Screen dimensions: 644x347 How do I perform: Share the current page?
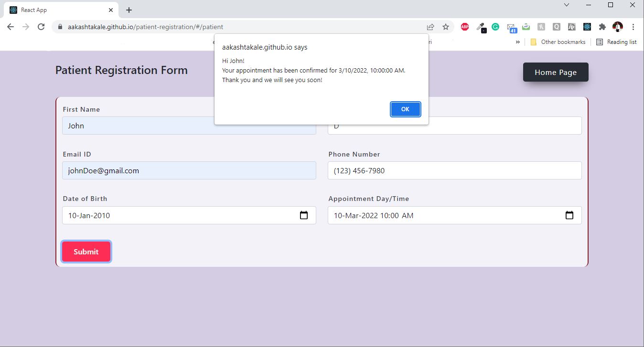tap(430, 27)
